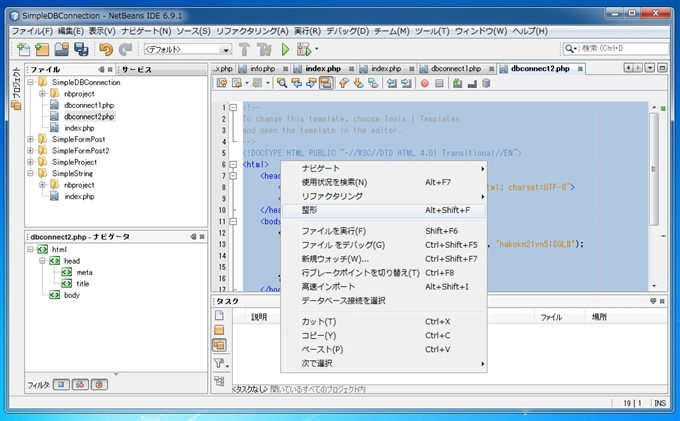Image resolution: width=680 pixels, height=421 pixels.
Task: Click the Clean and Build icon
Action: 264,49
